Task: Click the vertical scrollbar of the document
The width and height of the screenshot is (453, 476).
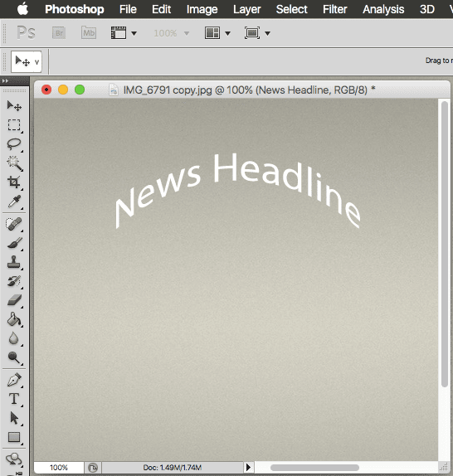Action: point(445,244)
